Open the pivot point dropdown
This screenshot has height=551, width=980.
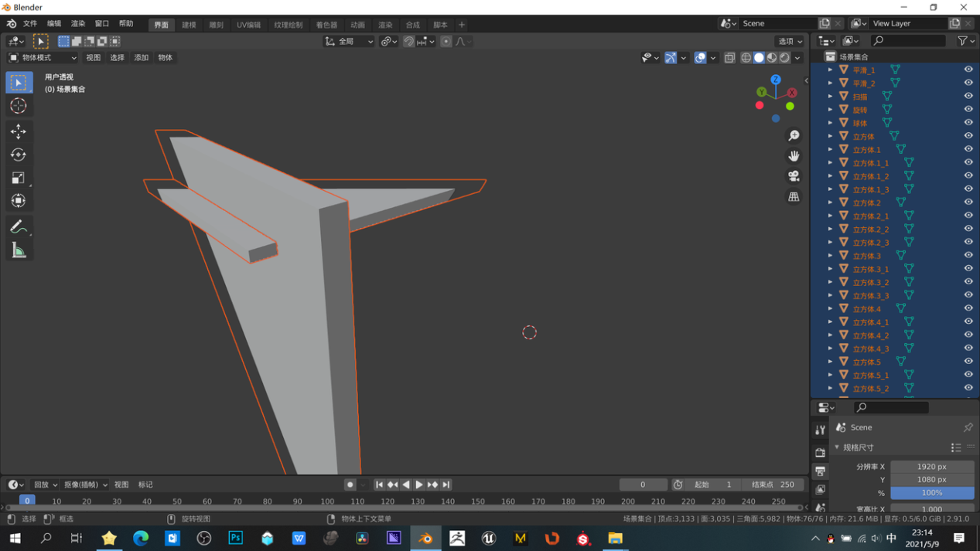389,42
